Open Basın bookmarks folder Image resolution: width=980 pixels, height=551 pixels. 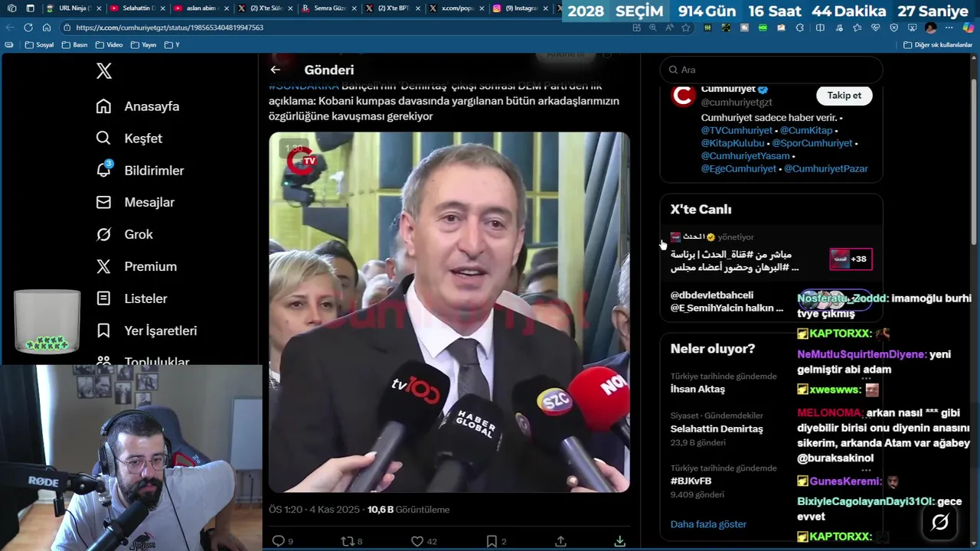coord(75,45)
